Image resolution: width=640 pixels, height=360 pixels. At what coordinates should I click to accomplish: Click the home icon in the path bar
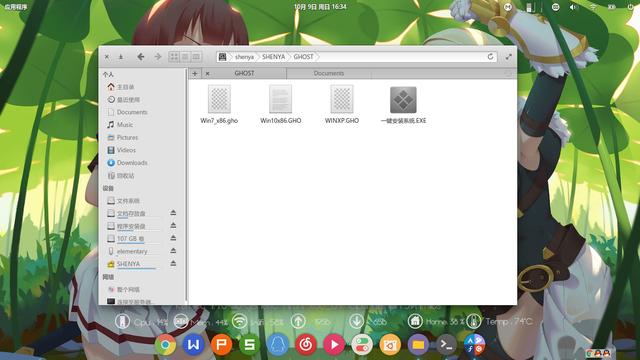(222, 57)
